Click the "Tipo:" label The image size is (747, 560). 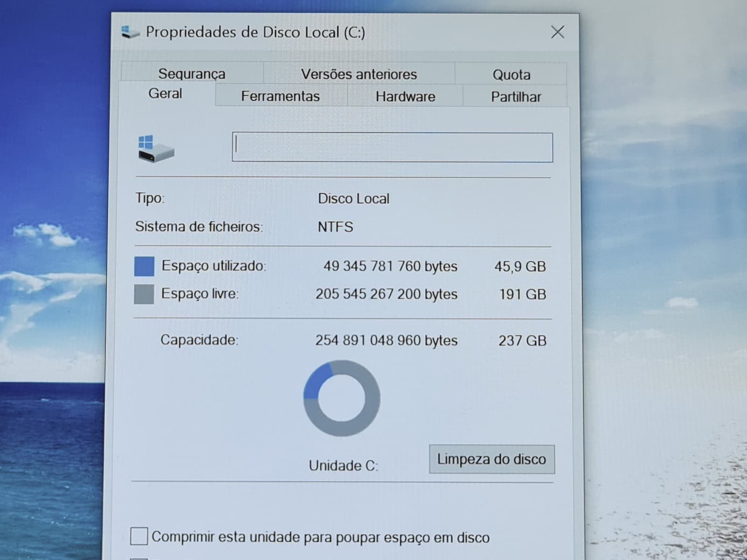pos(150,198)
